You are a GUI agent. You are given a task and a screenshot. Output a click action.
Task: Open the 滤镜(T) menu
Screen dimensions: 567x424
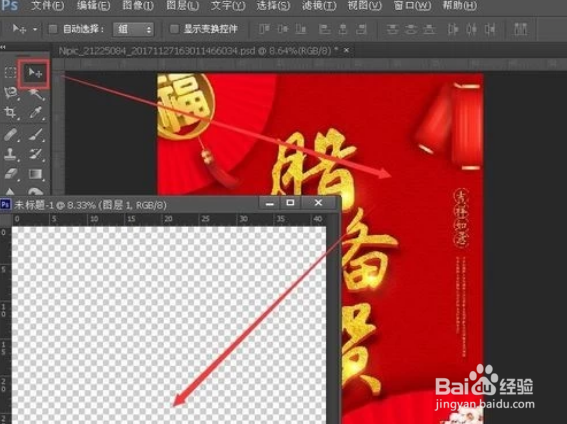pyautogui.click(x=319, y=6)
